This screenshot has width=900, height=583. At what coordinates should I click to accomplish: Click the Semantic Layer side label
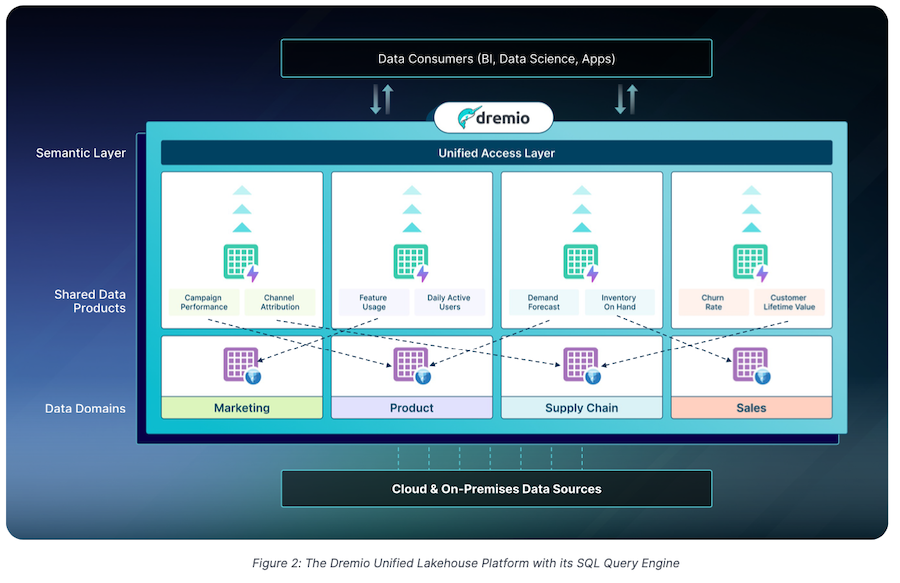[x=81, y=153]
